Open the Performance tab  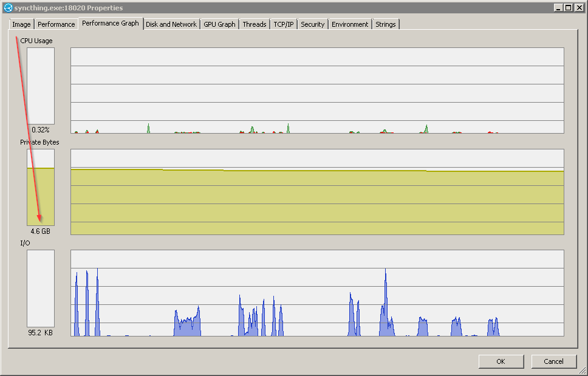(56, 24)
